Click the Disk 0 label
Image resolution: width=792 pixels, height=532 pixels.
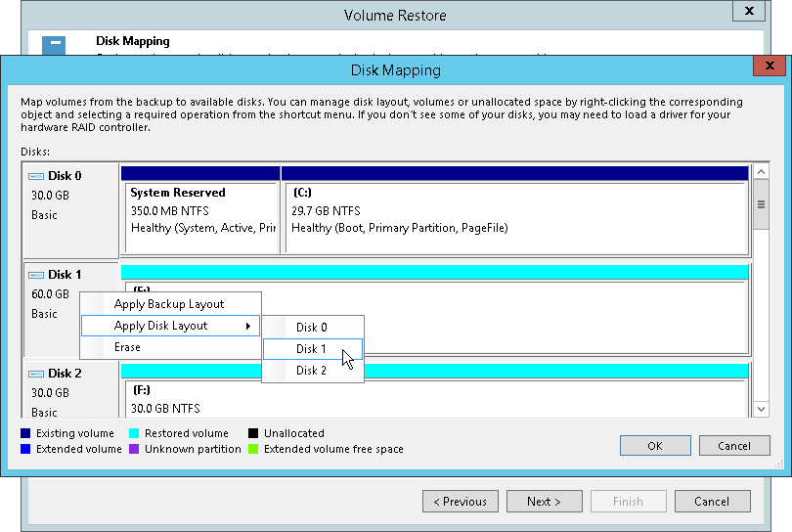(65, 176)
